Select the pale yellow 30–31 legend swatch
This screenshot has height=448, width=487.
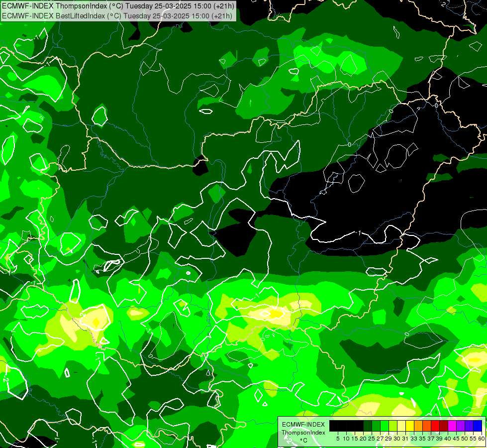pyautogui.click(x=401, y=426)
